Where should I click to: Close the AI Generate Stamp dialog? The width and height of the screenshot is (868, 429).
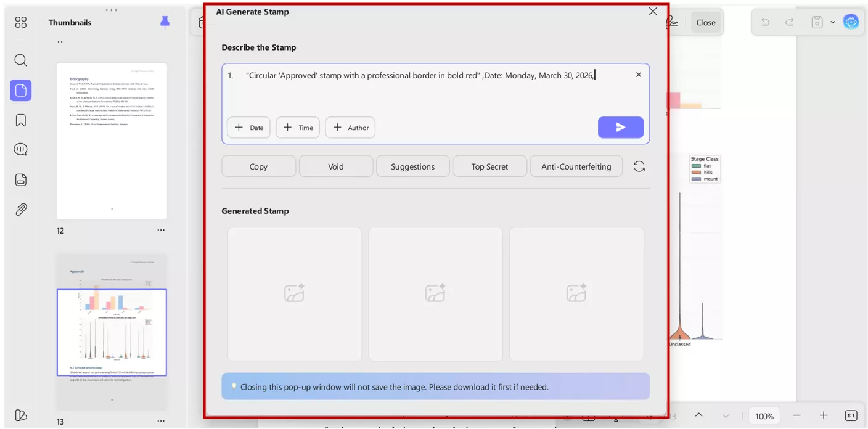click(x=653, y=11)
